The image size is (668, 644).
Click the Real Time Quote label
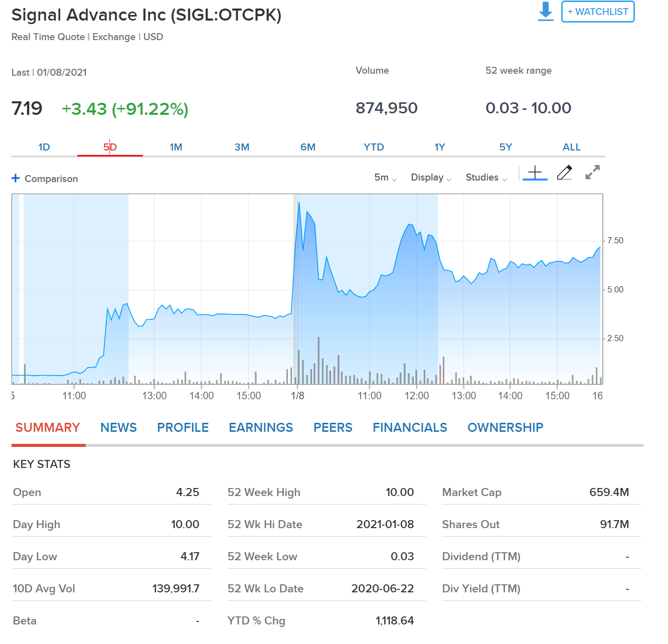click(48, 37)
